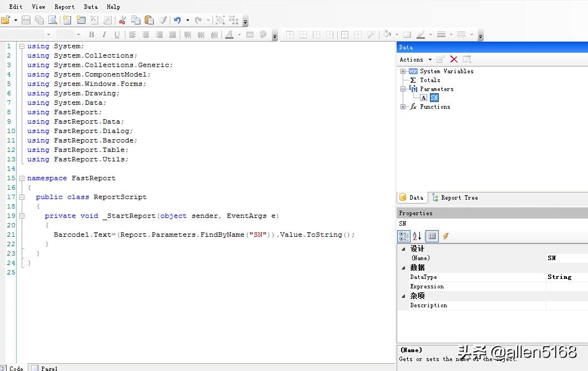Image resolution: width=588 pixels, height=371 pixels.
Task: Collapse the 数据 property category
Action: [x=403, y=267]
